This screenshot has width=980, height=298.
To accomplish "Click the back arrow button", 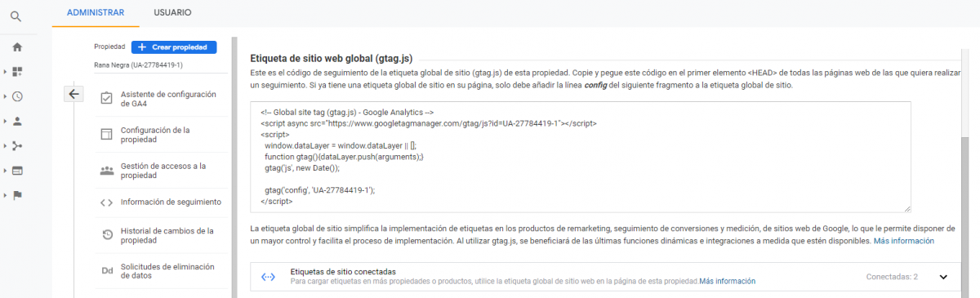I will pos(73,94).
